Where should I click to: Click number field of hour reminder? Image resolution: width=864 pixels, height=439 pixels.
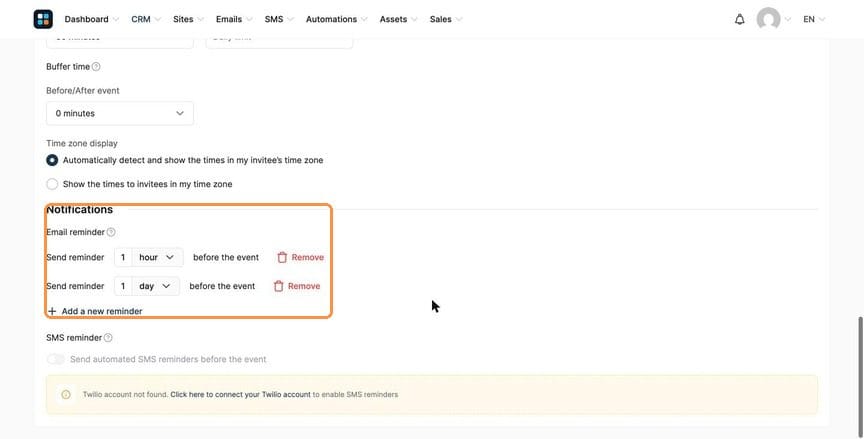pyautogui.click(x=123, y=257)
